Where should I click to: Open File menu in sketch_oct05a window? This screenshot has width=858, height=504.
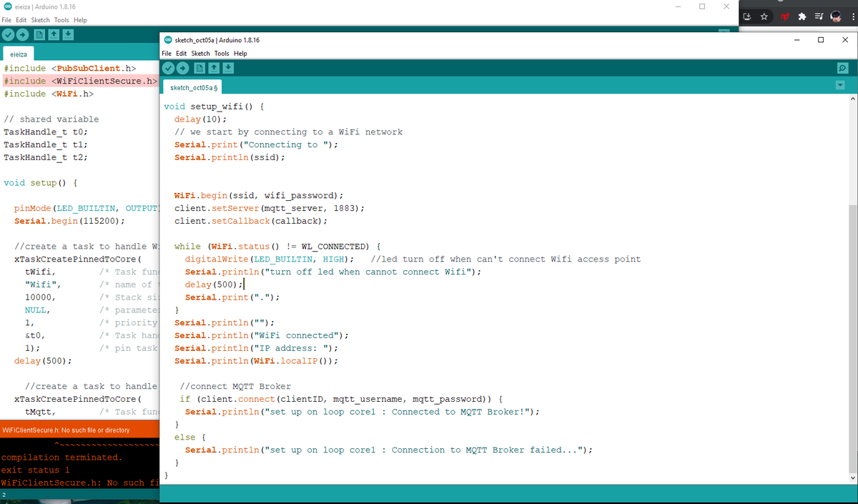point(167,54)
